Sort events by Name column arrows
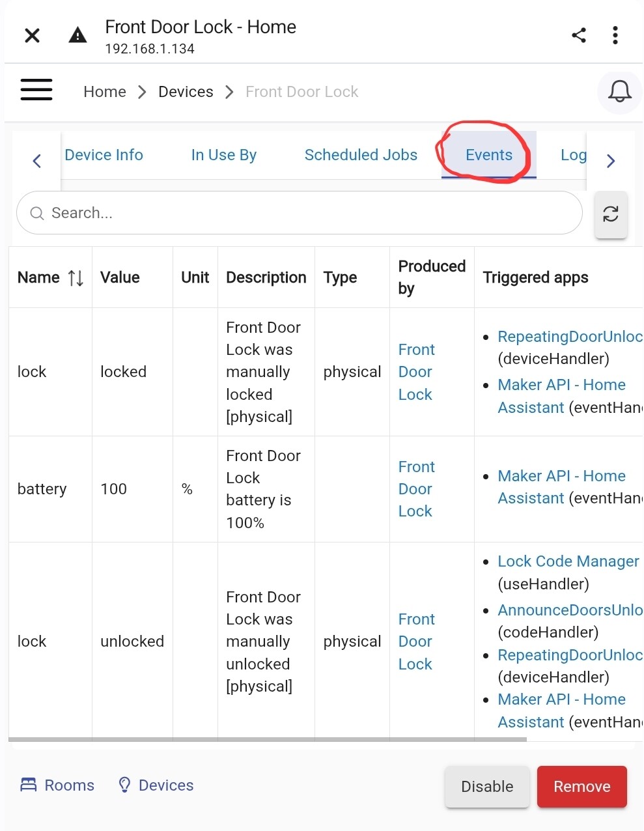This screenshot has width=644, height=831. coord(76,278)
